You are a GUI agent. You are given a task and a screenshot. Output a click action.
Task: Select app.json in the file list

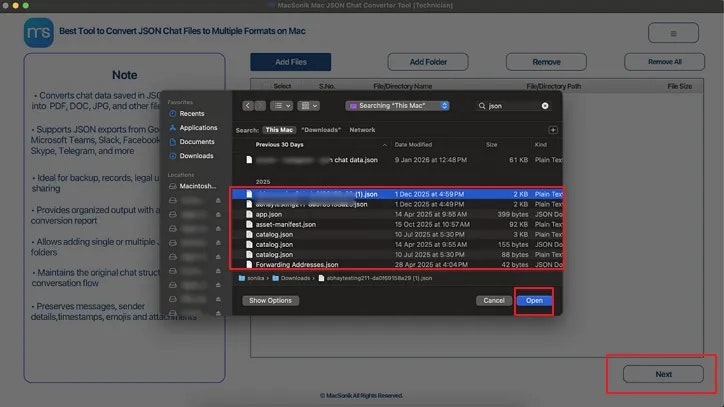point(398,214)
